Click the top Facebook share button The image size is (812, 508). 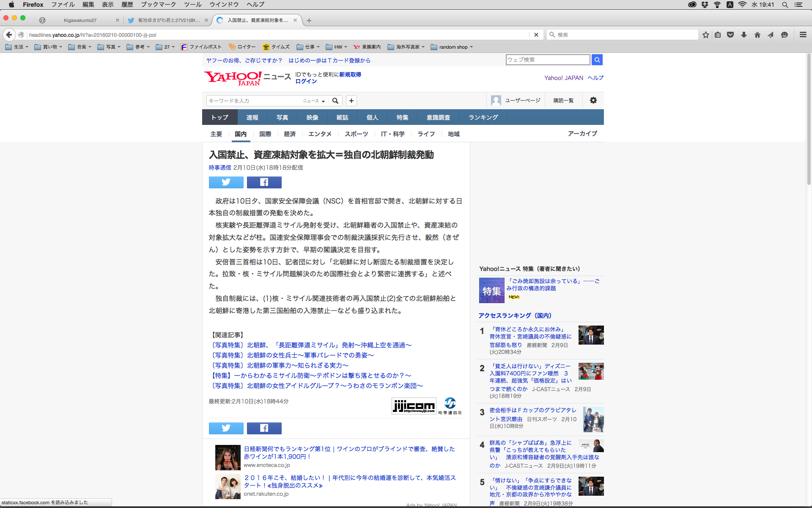pos(264,182)
